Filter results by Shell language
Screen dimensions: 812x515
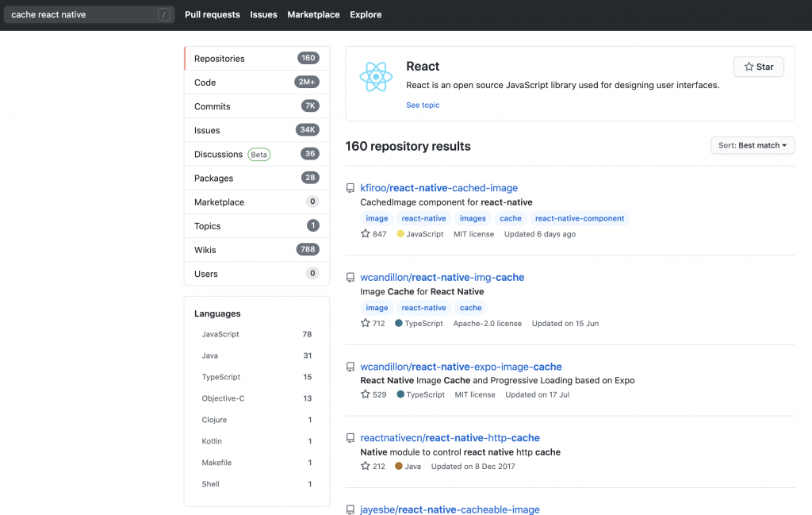[256, 484]
